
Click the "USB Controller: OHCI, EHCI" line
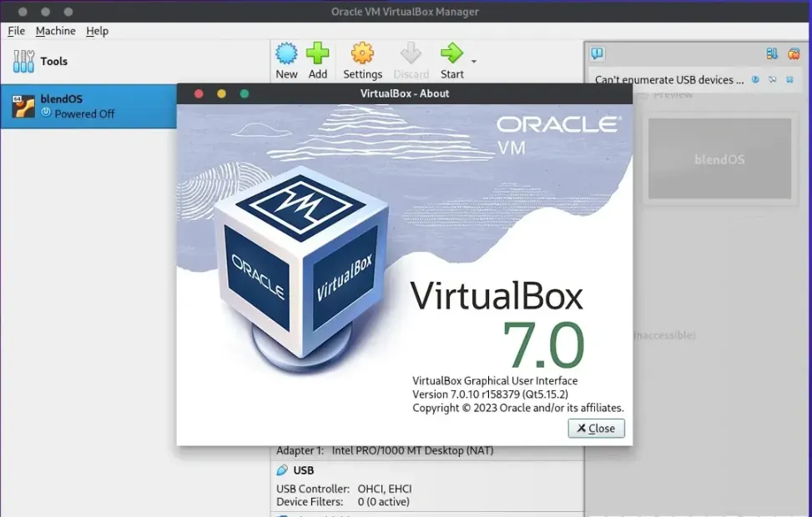344,489
